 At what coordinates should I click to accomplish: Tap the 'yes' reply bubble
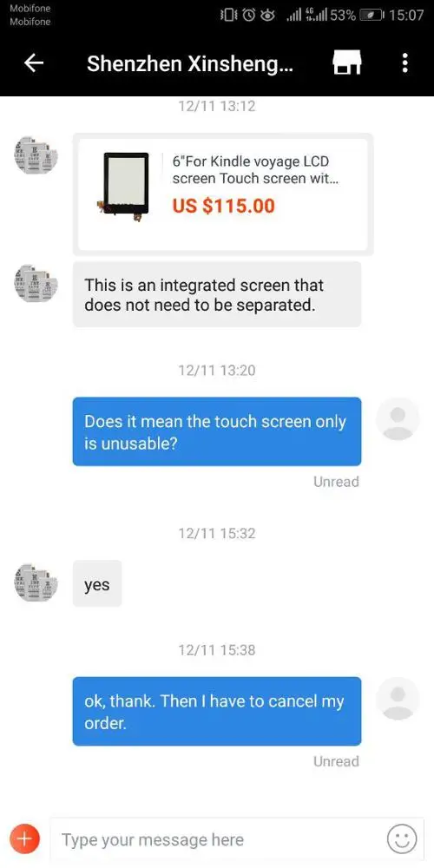pos(97,583)
